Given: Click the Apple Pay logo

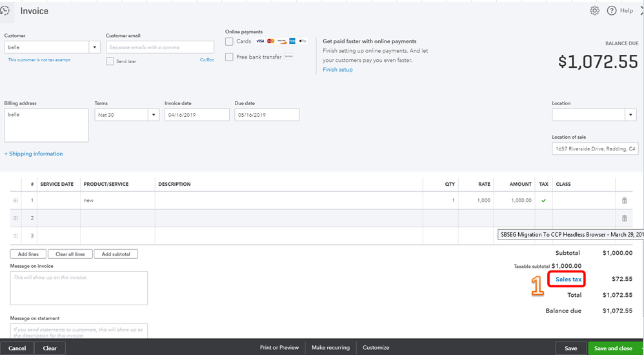Looking at the screenshot, I should click(x=303, y=41).
